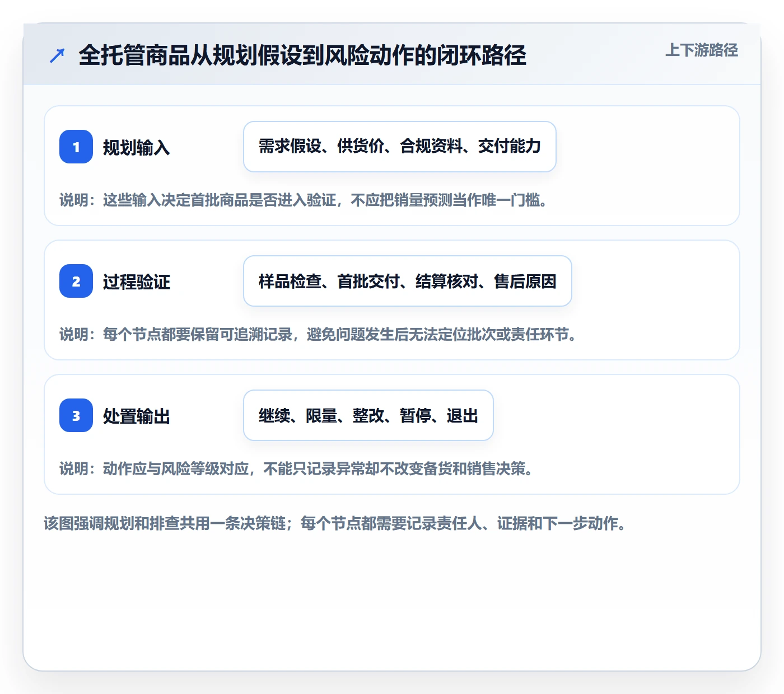784x694 pixels.
Task: Click the footer sentence starting 该图强调规划和排查
Action: [335, 523]
